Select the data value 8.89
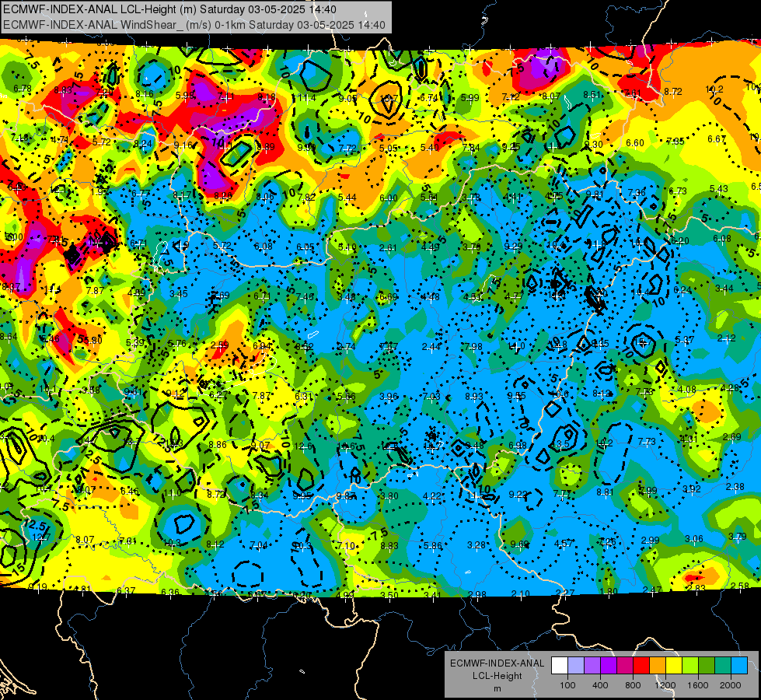 [266, 147]
